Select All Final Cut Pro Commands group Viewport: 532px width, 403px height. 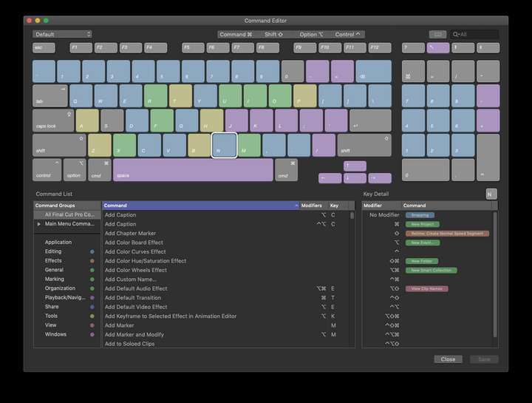67,215
